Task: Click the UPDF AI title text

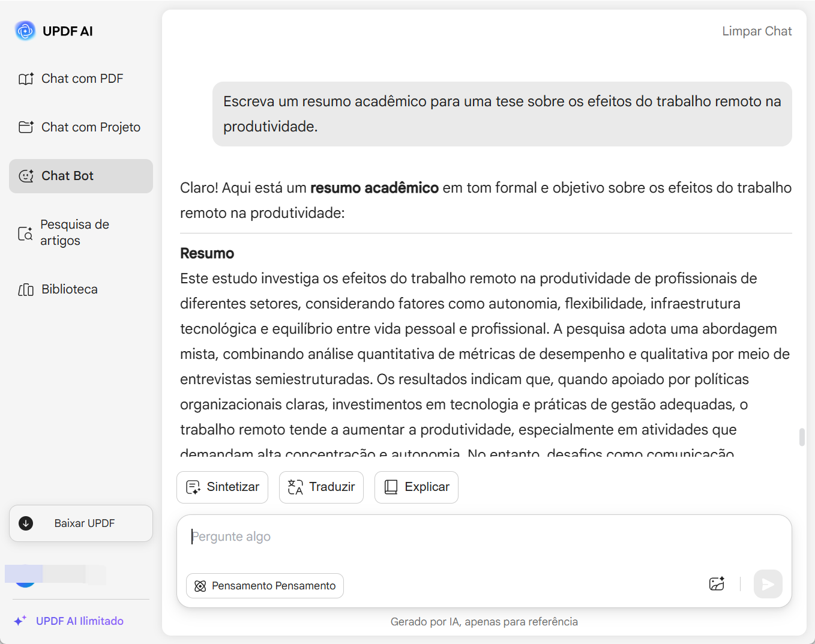Action: (x=68, y=31)
